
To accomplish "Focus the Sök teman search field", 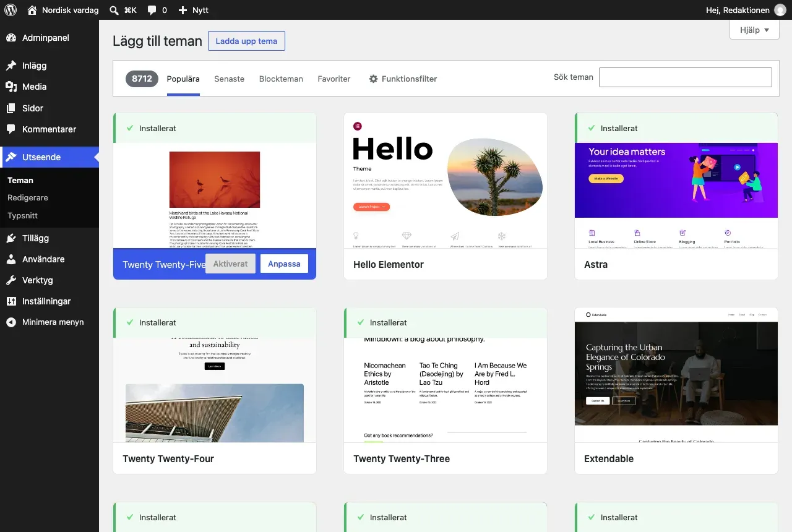I will click(686, 77).
